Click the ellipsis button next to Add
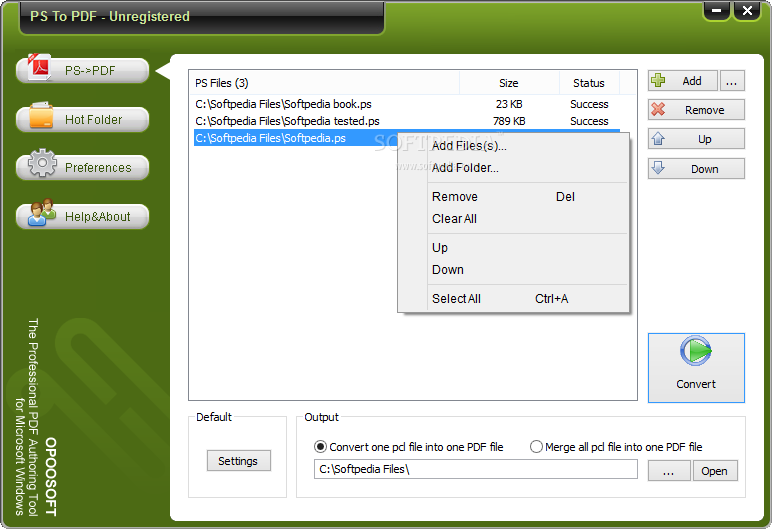The image size is (772, 529). 732,81
